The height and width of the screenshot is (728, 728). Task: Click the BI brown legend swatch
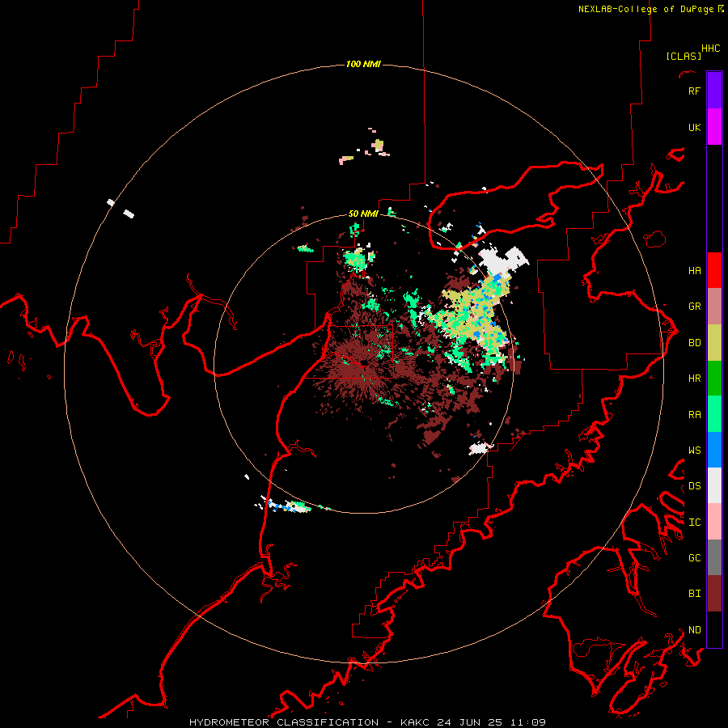click(714, 594)
